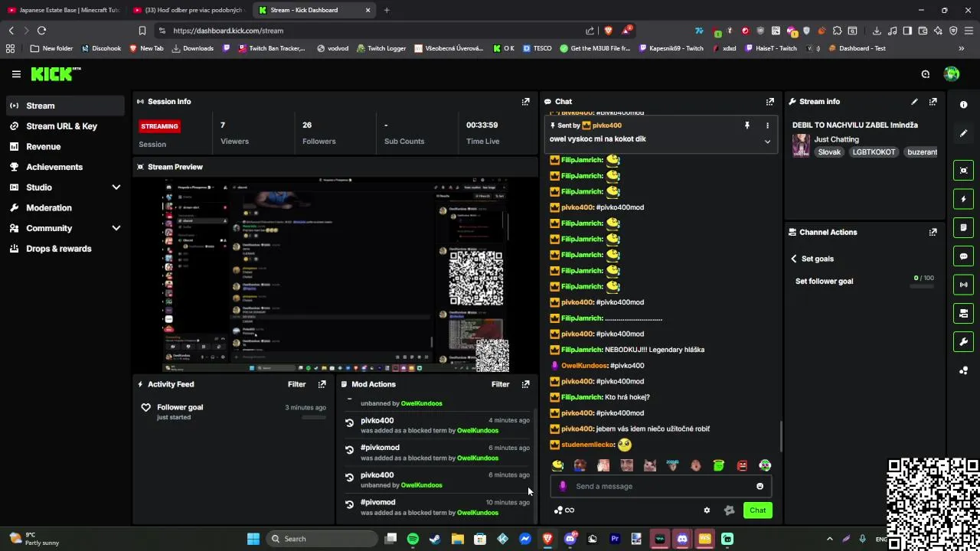Unpin the pinned message from pivko400
Image resolution: width=980 pixels, height=551 pixels.
click(x=747, y=126)
